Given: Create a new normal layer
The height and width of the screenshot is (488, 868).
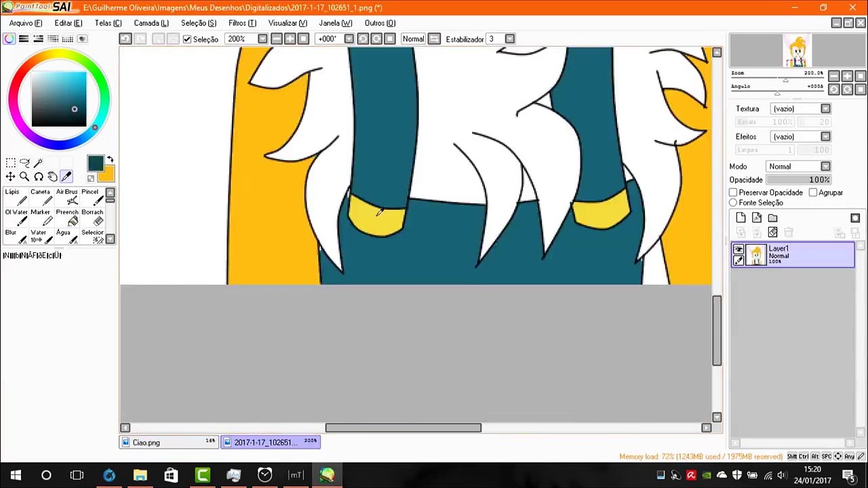Looking at the screenshot, I should (741, 218).
